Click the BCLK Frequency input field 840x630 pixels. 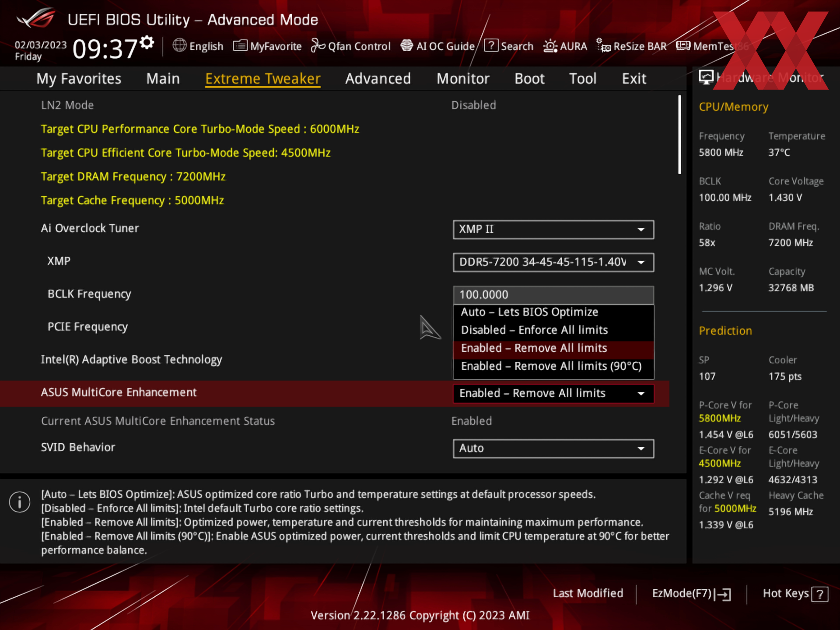click(553, 295)
